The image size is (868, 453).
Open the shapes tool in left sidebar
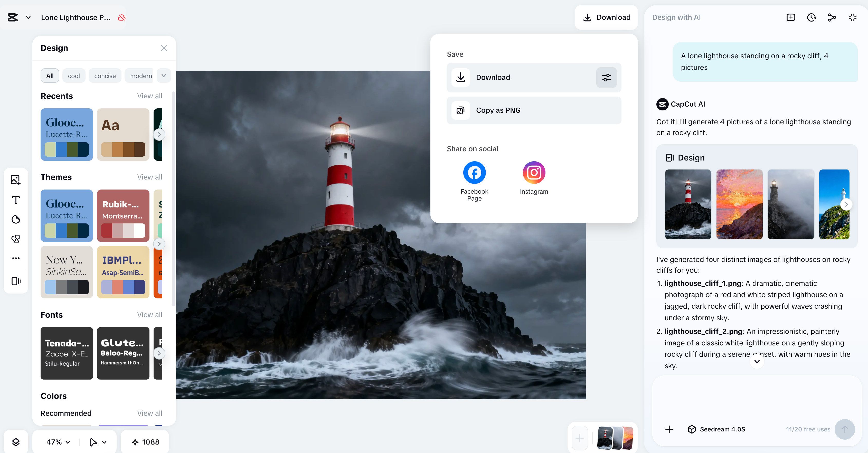pyautogui.click(x=15, y=239)
